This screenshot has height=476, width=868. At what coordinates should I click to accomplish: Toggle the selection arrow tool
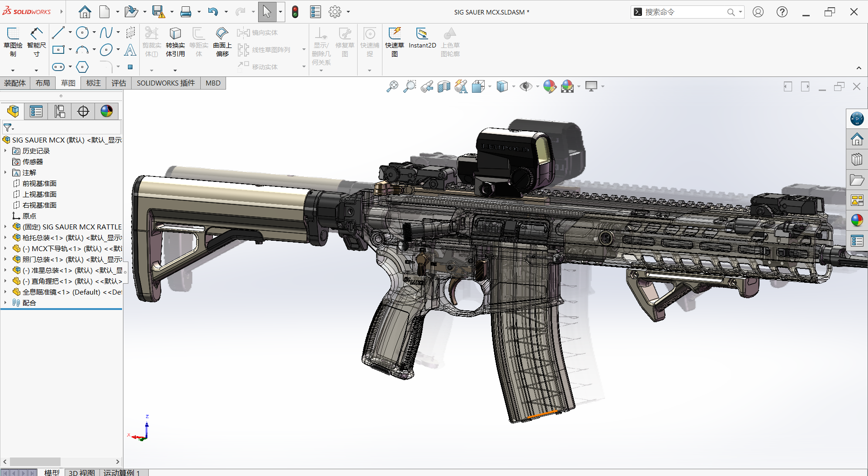coord(267,12)
